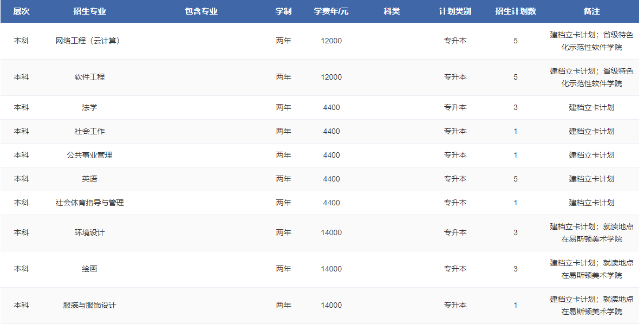Select the 网络工程（云计算） major cell
The height and width of the screenshot is (324, 644).
pos(89,41)
